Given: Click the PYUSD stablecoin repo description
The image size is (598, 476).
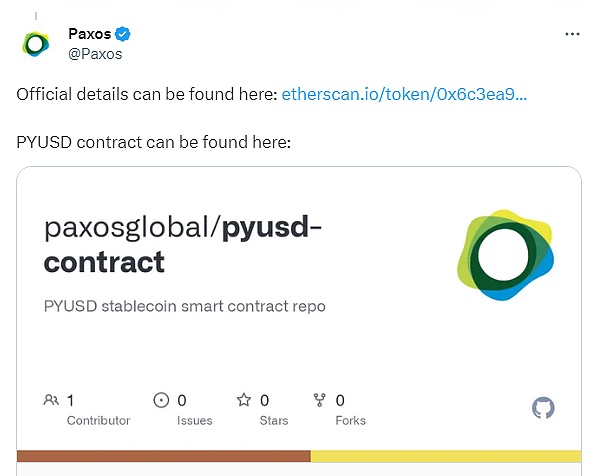Looking at the screenshot, I should pyautogui.click(x=185, y=306).
